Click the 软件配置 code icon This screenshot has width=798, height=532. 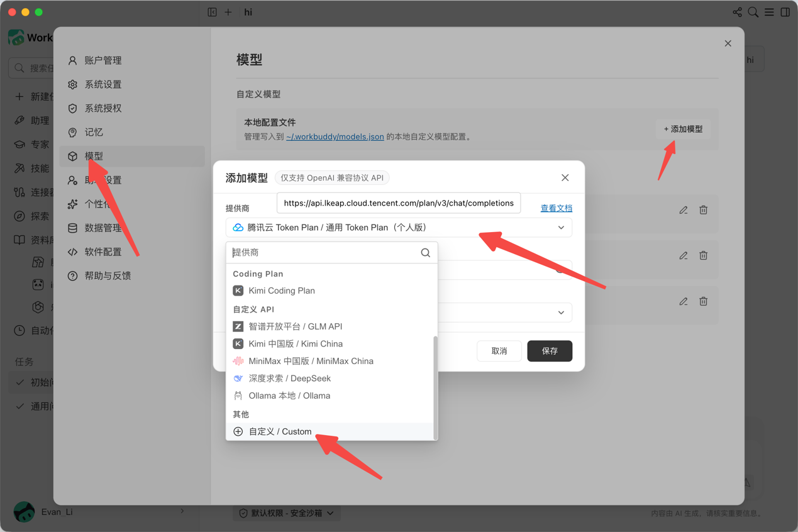click(x=73, y=252)
